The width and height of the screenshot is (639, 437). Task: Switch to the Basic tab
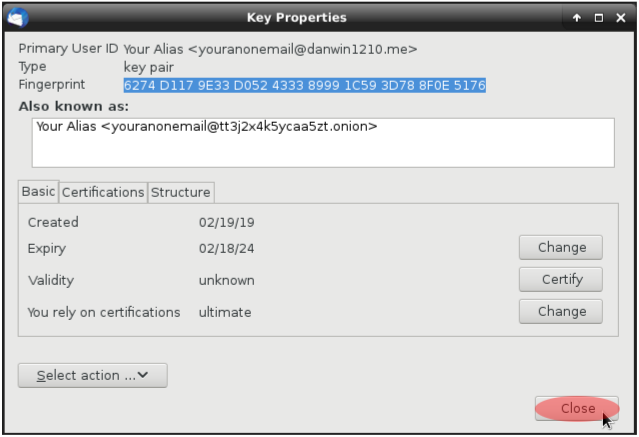(x=39, y=192)
